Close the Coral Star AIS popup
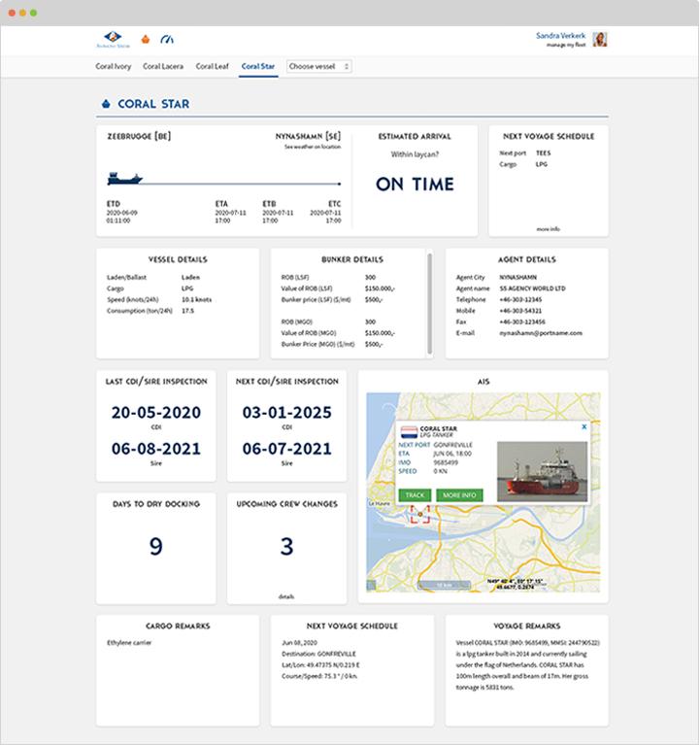 tap(584, 426)
